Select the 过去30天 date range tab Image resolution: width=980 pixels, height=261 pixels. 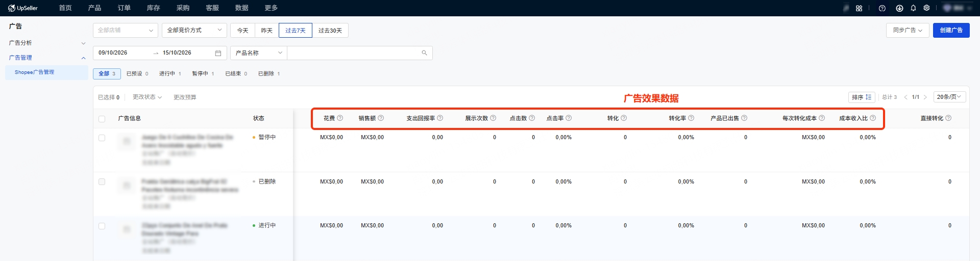coord(330,31)
